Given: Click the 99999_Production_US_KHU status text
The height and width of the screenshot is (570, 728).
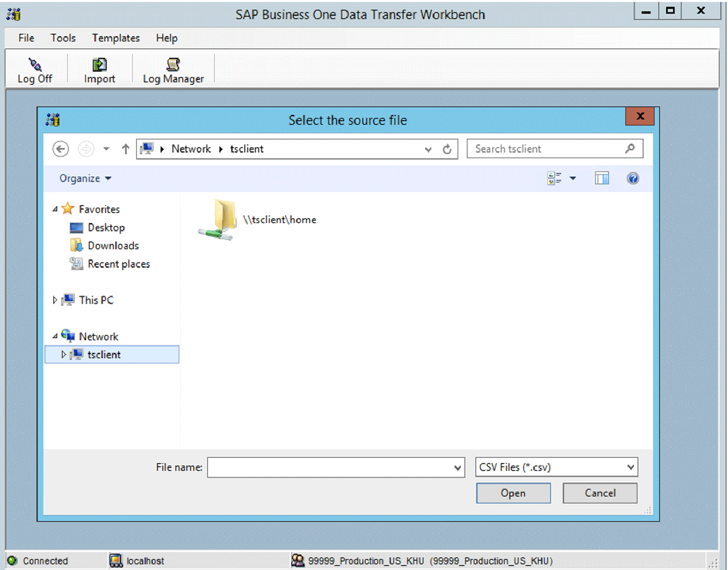Looking at the screenshot, I should coord(430,561).
